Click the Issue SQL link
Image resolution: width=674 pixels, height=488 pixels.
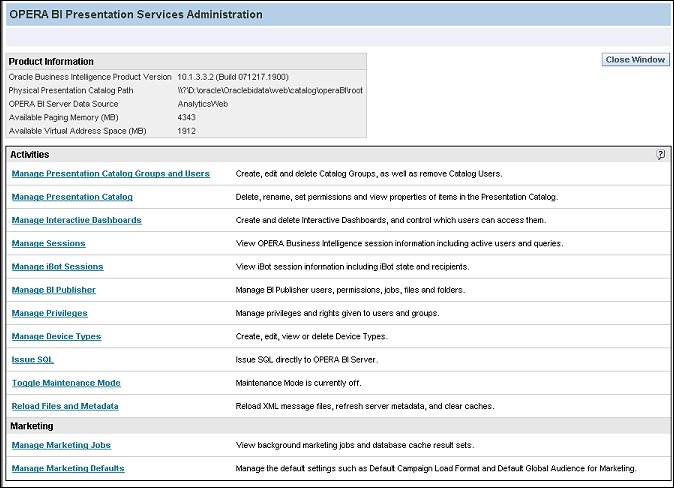point(31,359)
